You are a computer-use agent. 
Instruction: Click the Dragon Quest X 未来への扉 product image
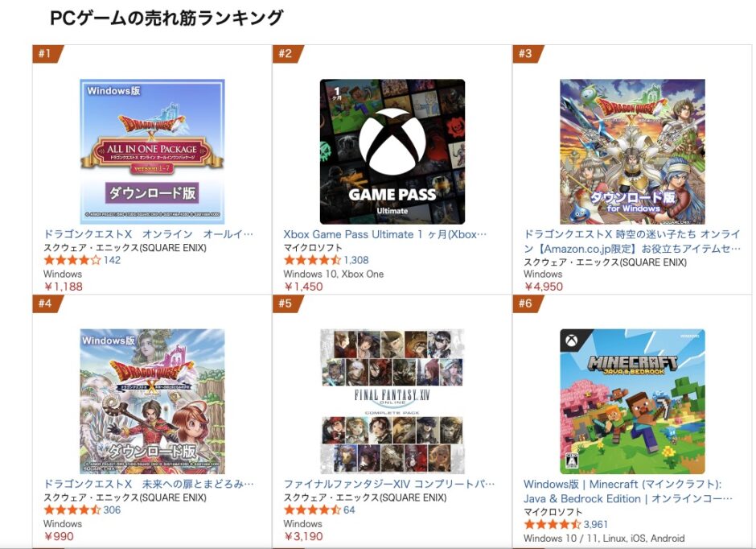pyautogui.click(x=152, y=401)
